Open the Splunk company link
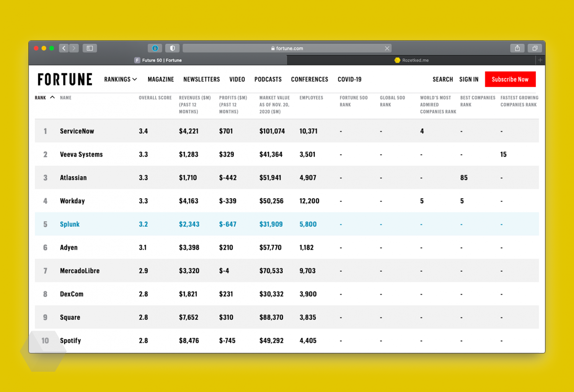This screenshot has width=574, height=392. point(70,224)
